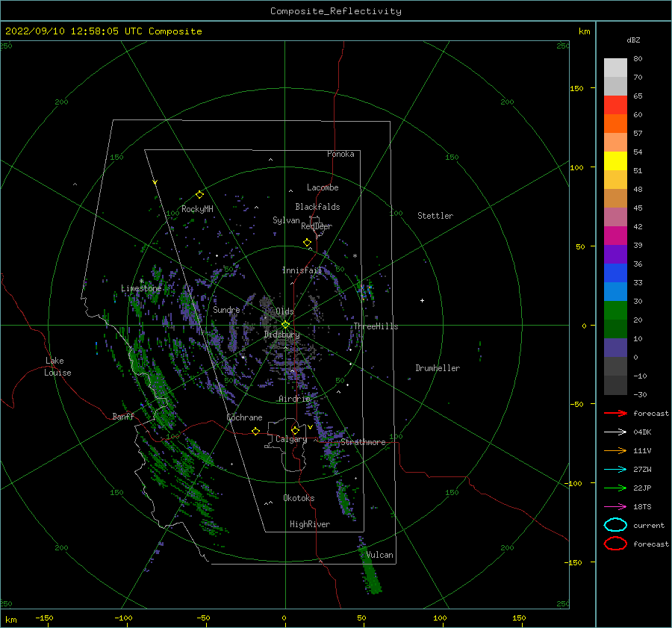Image resolution: width=672 pixels, height=628 pixels.
Task: Click the yellow diamond marker above Calgary label
Action: coord(295,430)
